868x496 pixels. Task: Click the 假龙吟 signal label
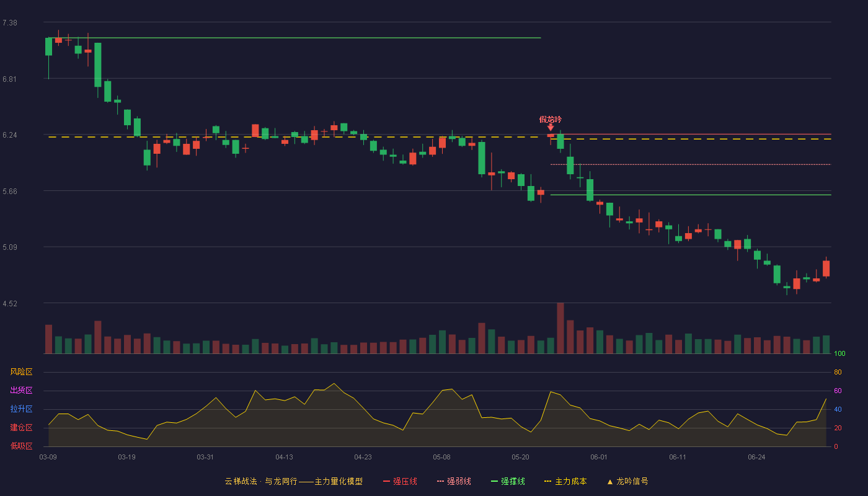click(x=550, y=119)
